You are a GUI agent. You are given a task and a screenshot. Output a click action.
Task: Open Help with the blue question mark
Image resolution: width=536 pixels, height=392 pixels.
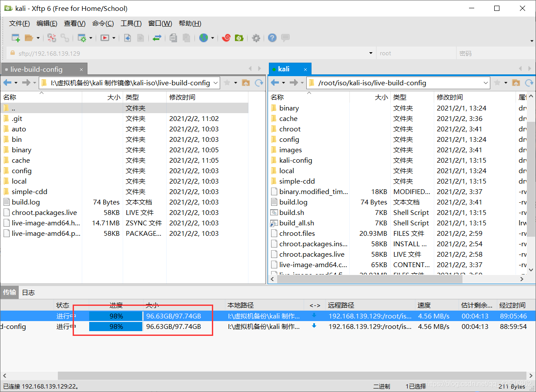272,38
